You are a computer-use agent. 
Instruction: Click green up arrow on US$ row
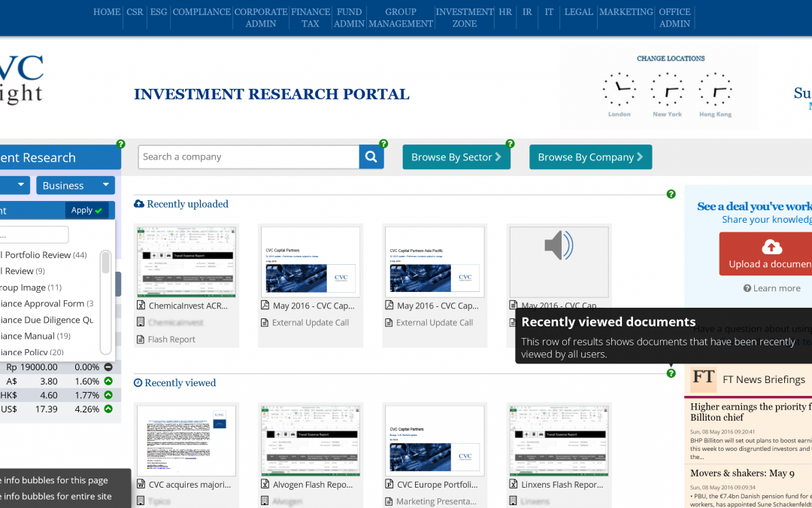click(108, 409)
